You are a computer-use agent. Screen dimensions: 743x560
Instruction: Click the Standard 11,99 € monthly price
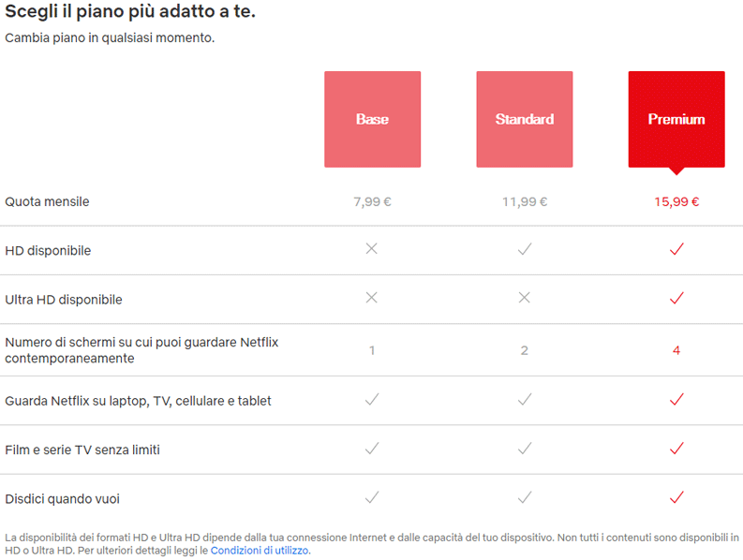pos(524,201)
